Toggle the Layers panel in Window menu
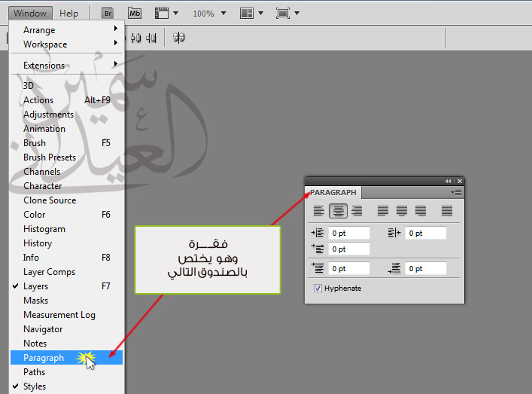Screen dimensions: 532x394 (35, 286)
